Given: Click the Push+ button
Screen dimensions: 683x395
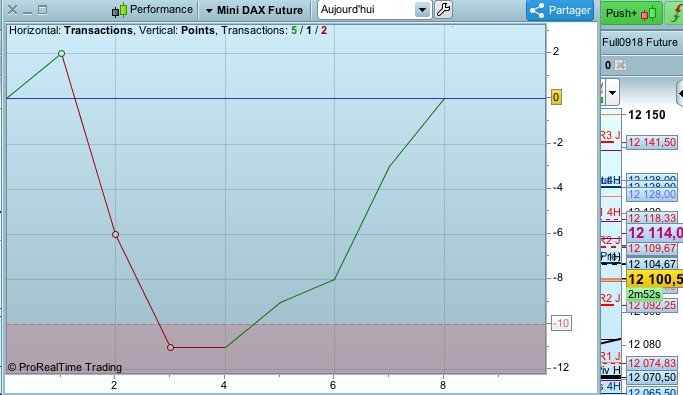Looking at the screenshot, I should pyautogui.click(x=631, y=13).
